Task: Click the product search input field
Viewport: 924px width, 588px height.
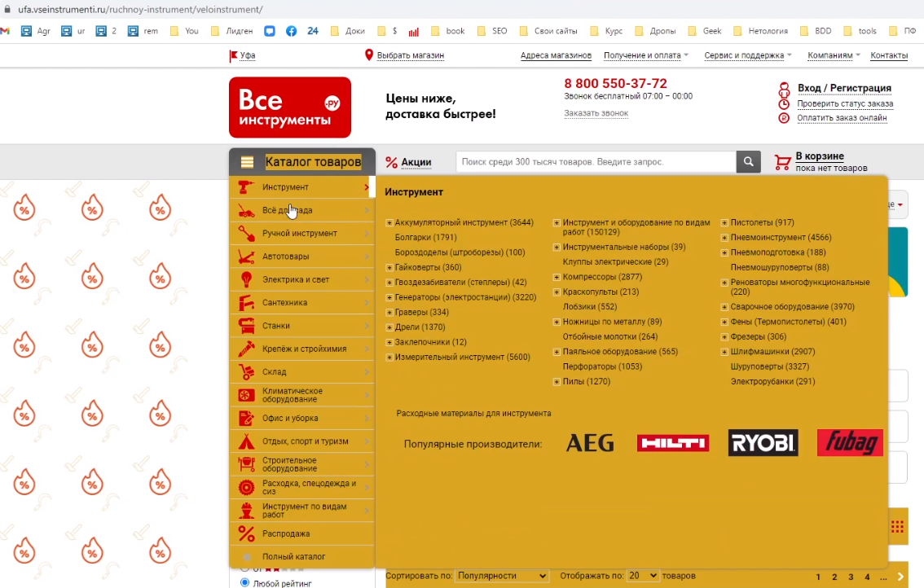Action: coord(596,162)
